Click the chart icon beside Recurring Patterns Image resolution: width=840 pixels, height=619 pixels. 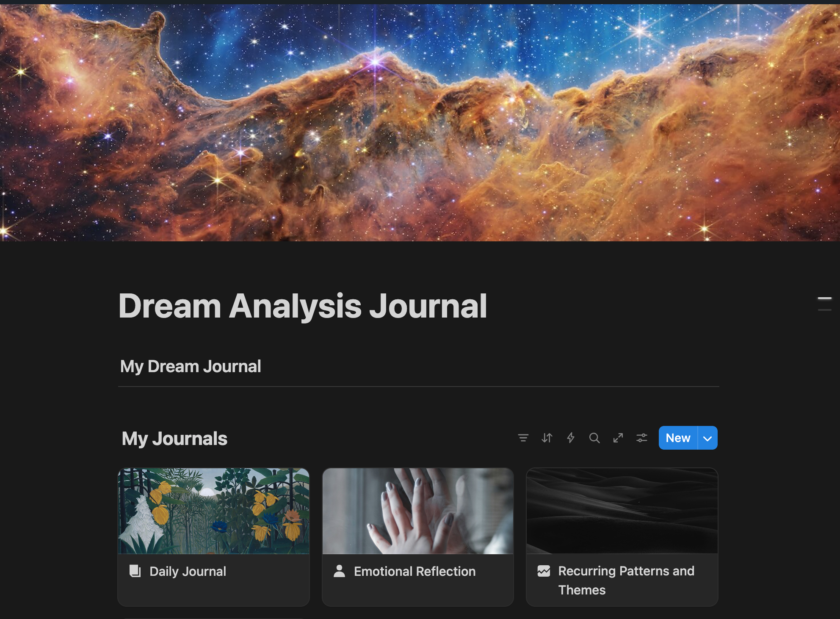click(544, 571)
